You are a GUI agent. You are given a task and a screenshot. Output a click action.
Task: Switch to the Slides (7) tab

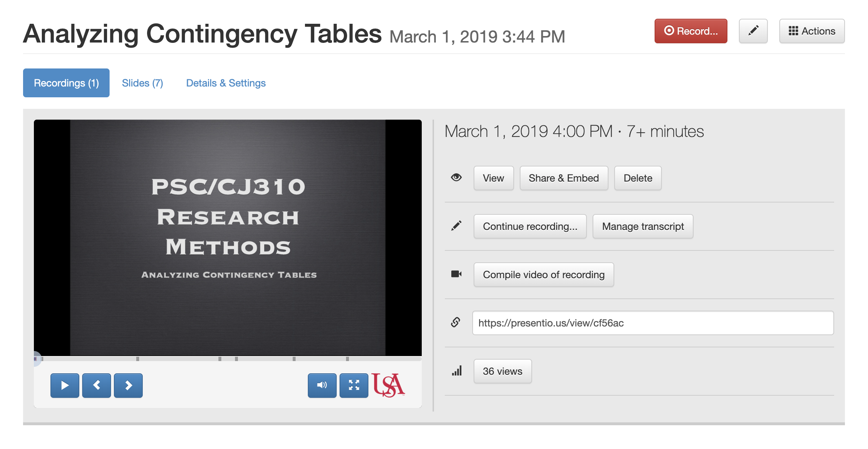(x=142, y=83)
